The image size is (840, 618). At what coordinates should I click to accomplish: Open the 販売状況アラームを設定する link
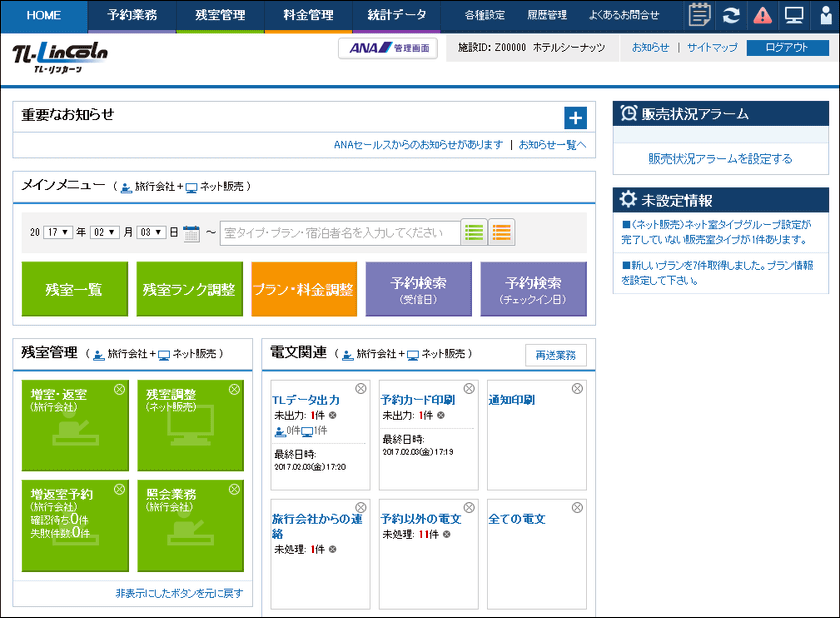click(x=720, y=158)
